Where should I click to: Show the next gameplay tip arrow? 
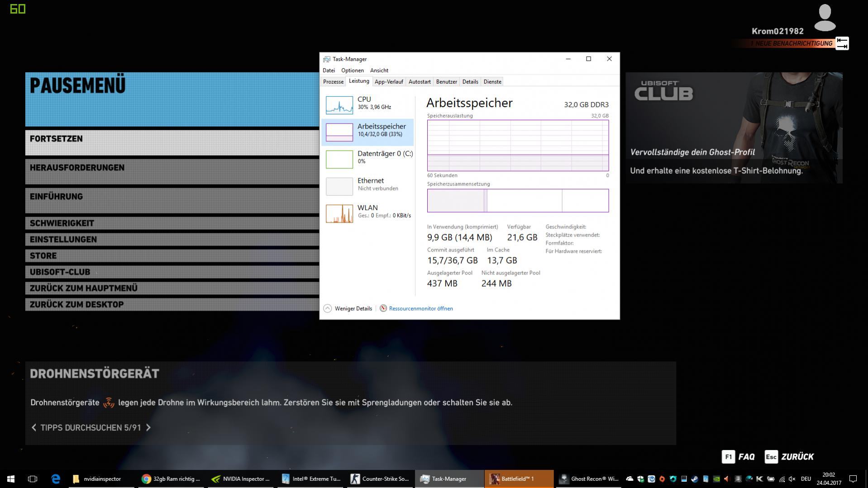(x=148, y=427)
